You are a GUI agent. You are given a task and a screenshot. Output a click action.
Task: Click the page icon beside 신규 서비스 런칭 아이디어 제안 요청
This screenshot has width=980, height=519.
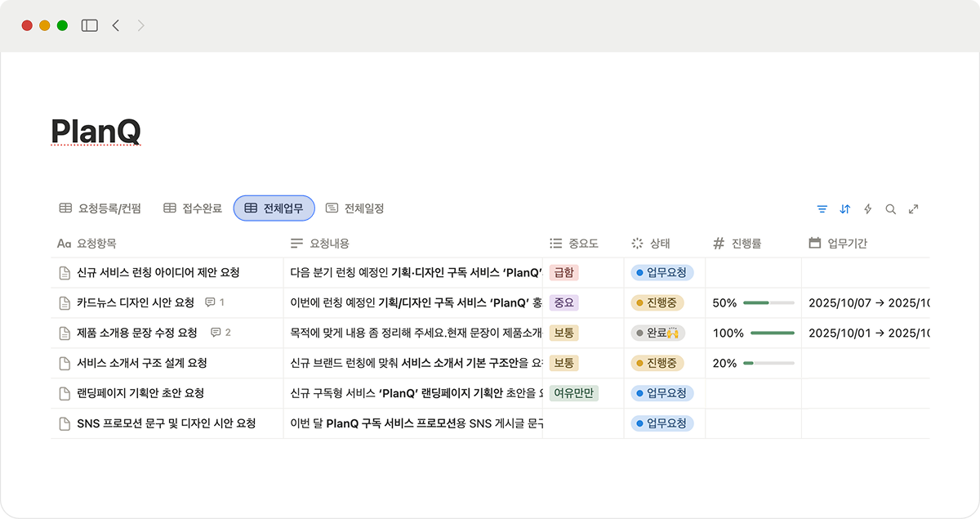[65, 272]
